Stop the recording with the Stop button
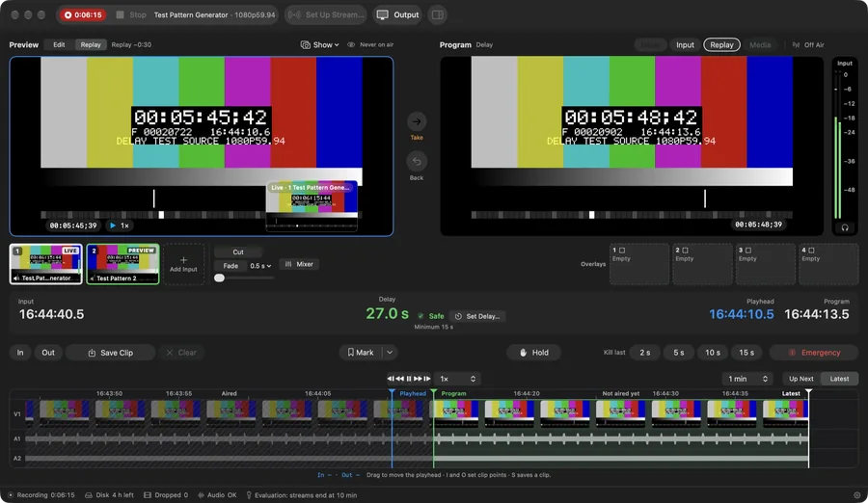This screenshot has width=868, height=503. point(131,15)
